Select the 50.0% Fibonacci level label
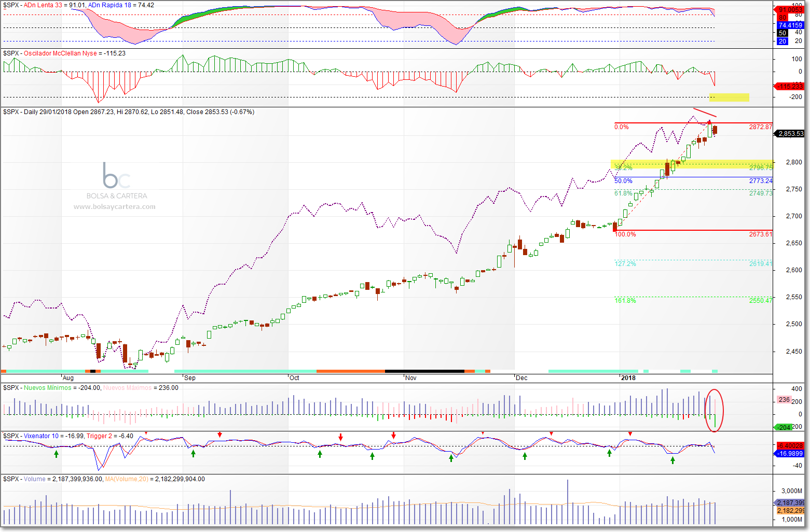Viewport: 810px width, 532px height. pos(623,181)
